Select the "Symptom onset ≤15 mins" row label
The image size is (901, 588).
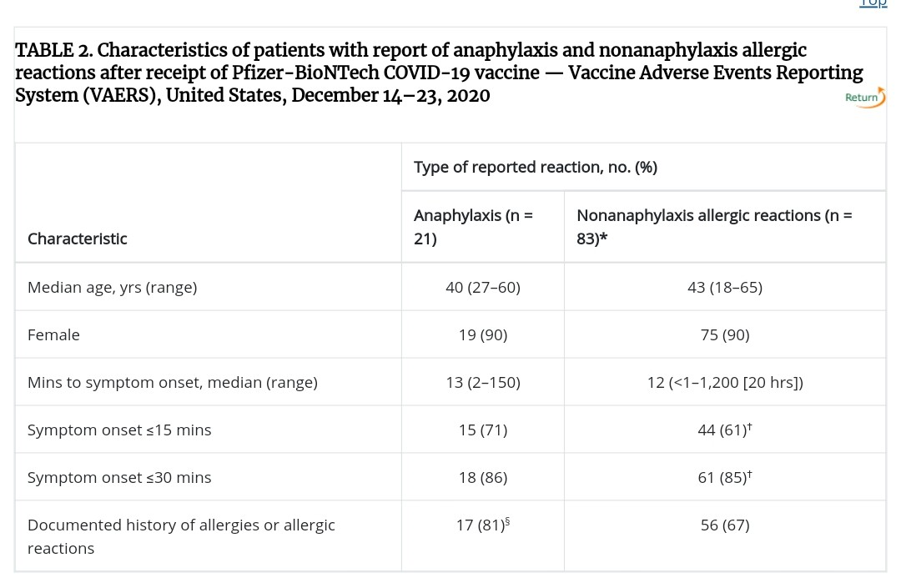pyautogui.click(x=119, y=430)
